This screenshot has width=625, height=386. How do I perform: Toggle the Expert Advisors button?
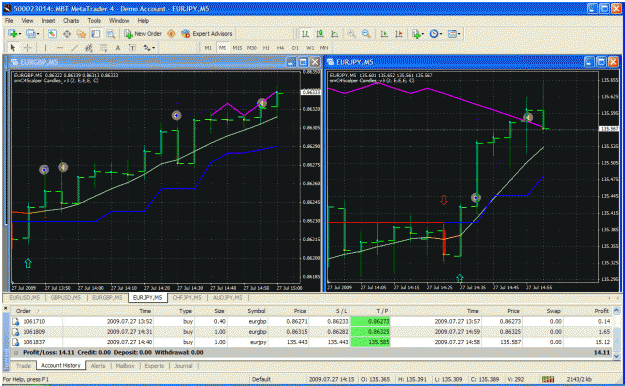pyautogui.click(x=206, y=34)
